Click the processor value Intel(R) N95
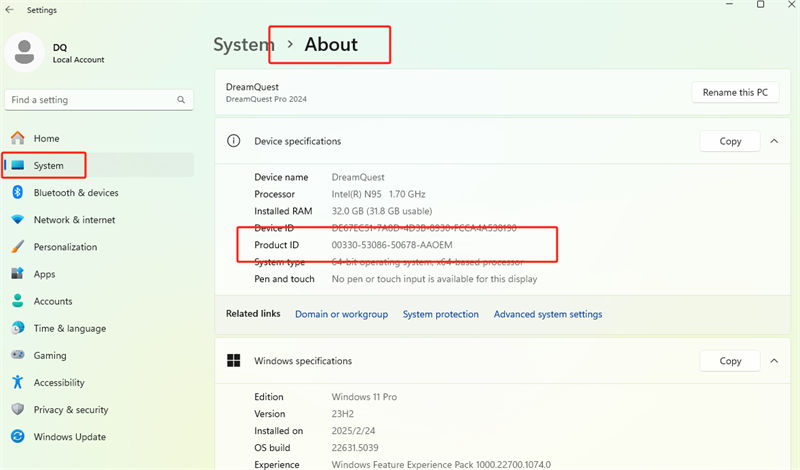 pyautogui.click(x=379, y=194)
